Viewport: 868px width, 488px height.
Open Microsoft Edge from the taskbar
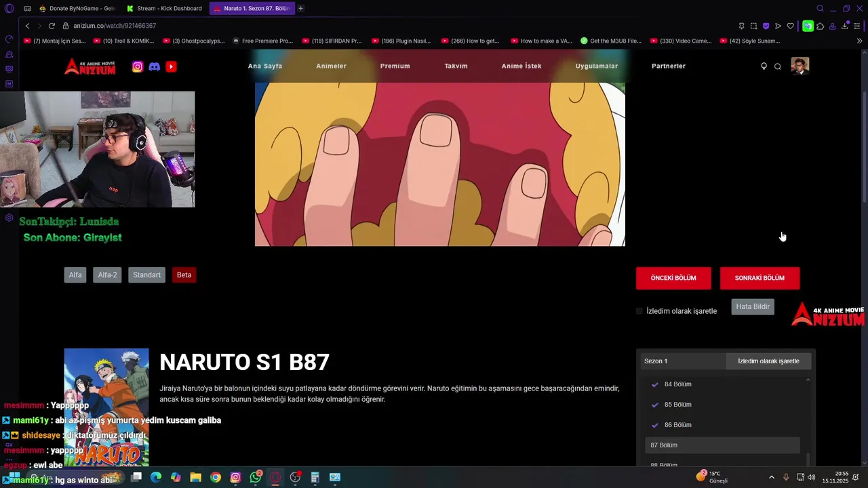(156, 477)
